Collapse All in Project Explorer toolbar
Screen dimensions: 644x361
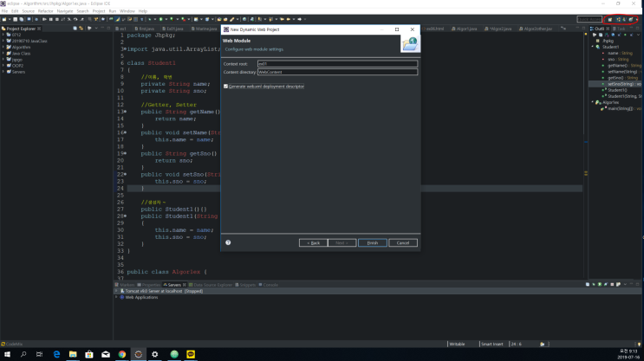coord(75,29)
